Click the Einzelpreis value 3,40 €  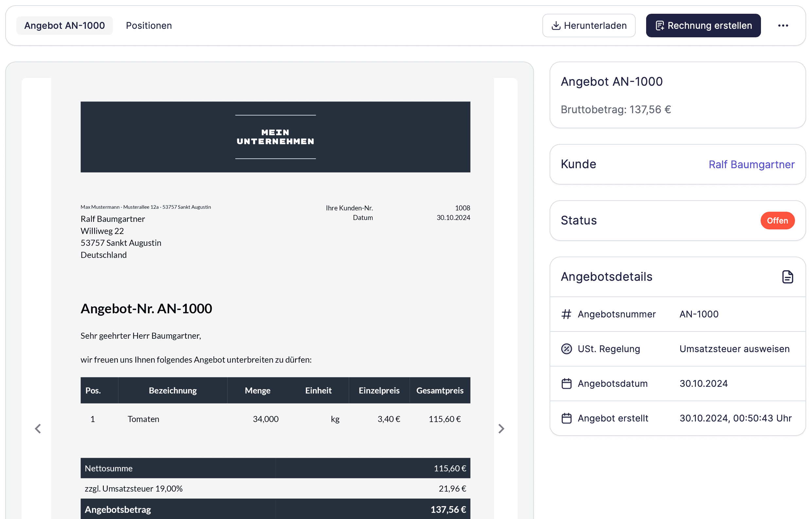pos(388,419)
